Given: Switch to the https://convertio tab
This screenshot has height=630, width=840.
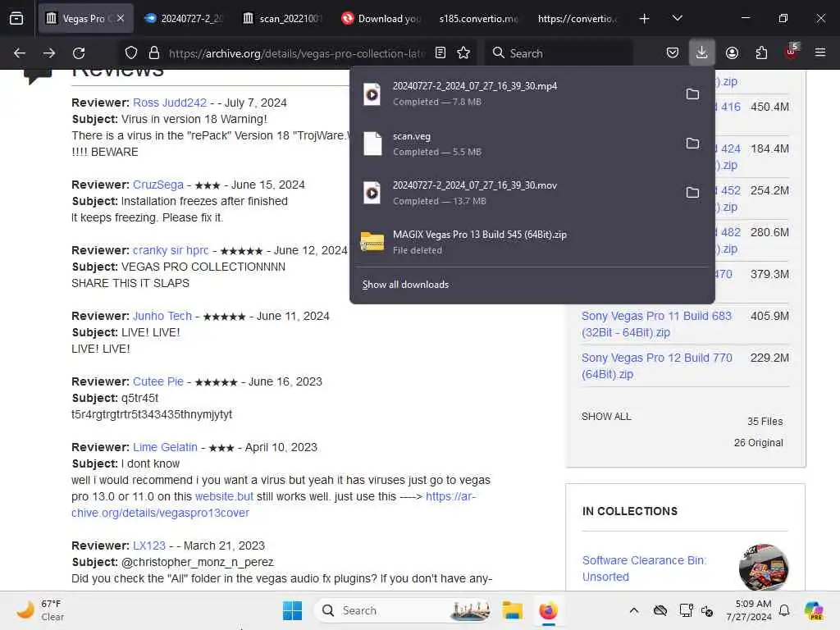Looking at the screenshot, I should (577, 18).
